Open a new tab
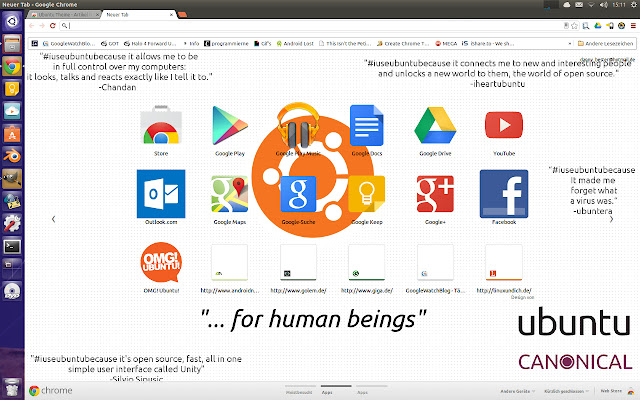The width and height of the screenshot is (640, 400). tap(182, 15)
